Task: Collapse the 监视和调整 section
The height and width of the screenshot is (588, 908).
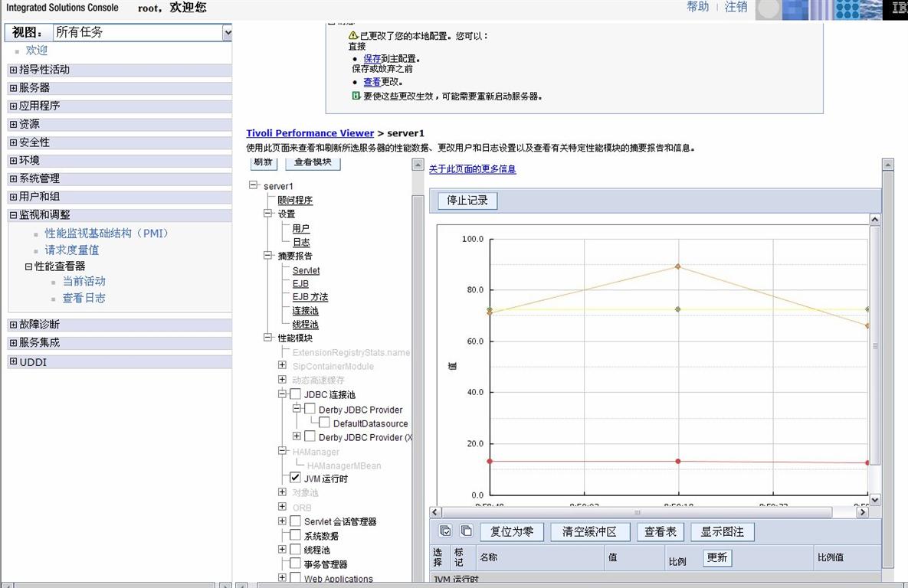Action: [13, 214]
